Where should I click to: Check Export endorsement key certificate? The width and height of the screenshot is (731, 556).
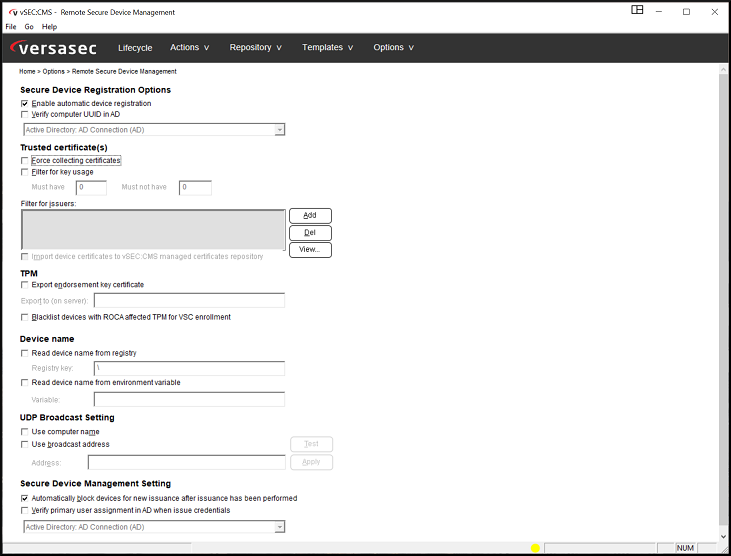(x=25, y=285)
